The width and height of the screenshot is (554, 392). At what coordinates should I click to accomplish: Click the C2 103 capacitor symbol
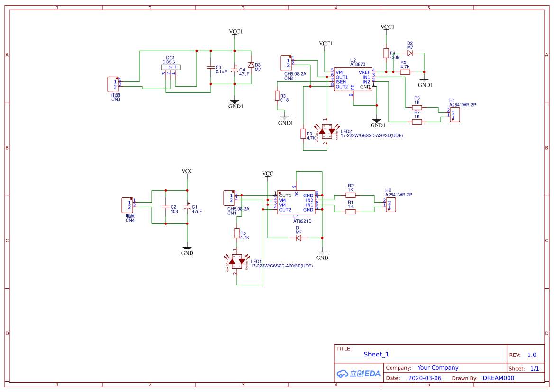(166, 207)
